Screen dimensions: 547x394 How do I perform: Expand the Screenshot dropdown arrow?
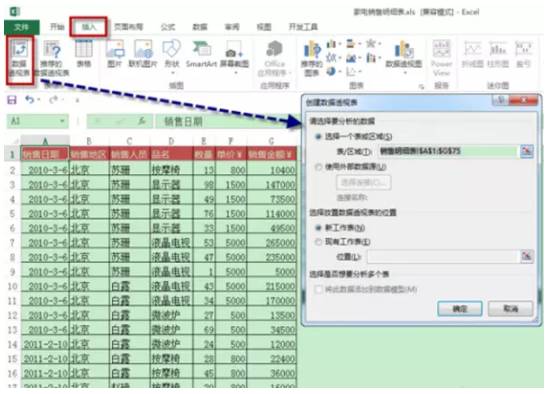(236, 73)
